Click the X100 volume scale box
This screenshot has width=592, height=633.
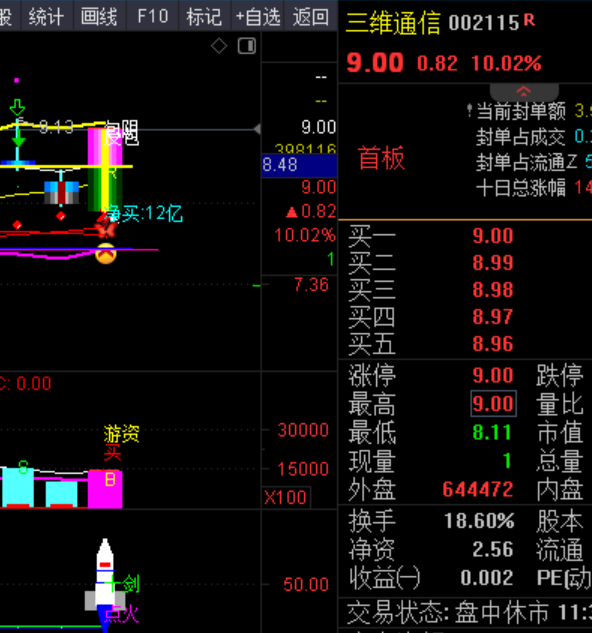(x=286, y=497)
